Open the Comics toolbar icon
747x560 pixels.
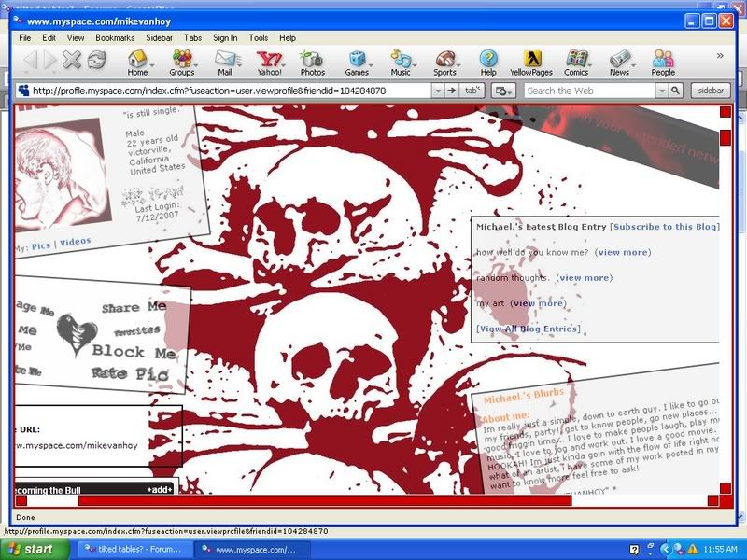(576, 63)
